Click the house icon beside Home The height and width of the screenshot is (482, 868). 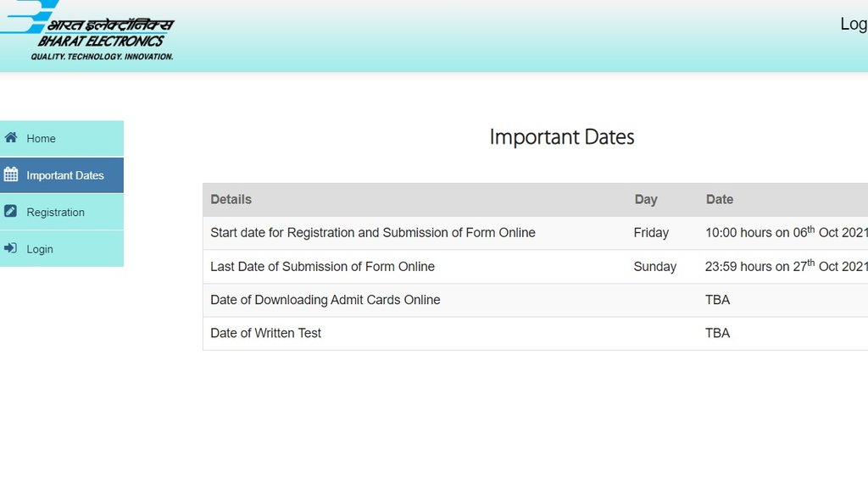tap(11, 138)
